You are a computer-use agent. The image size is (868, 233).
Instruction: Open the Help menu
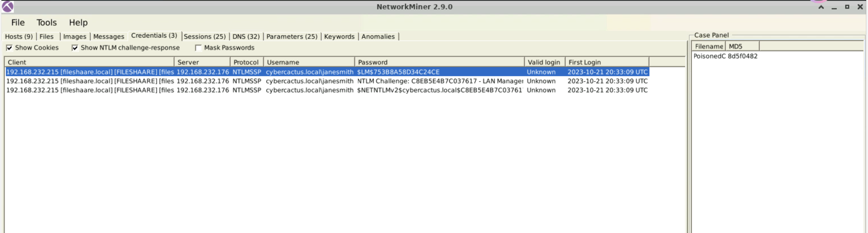click(x=78, y=23)
